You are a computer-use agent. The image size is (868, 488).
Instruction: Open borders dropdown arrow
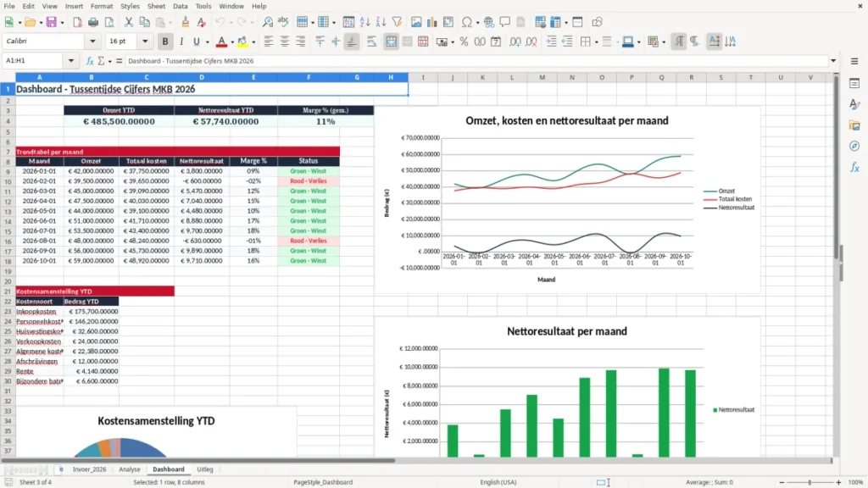pyautogui.click(x=596, y=42)
